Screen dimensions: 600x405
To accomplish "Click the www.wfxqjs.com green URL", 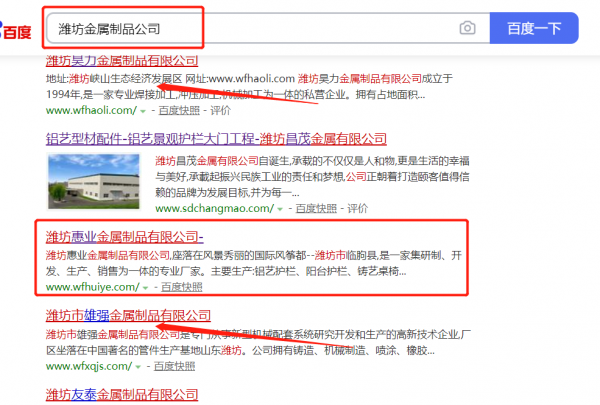I will pos(88,366).
